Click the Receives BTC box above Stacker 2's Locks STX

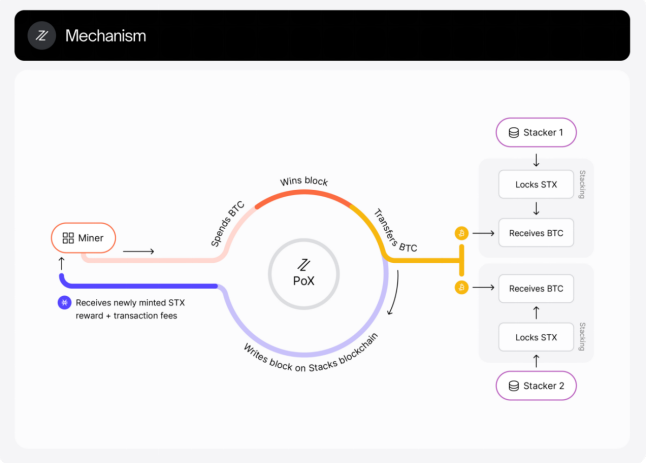(x=536, y=288)
